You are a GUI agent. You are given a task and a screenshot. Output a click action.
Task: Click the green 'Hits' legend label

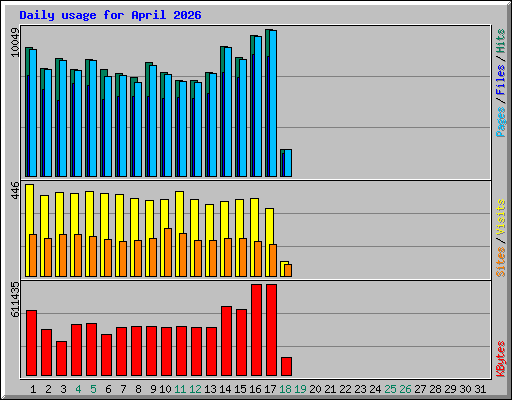pyautogui.click(x=501, y=41)
